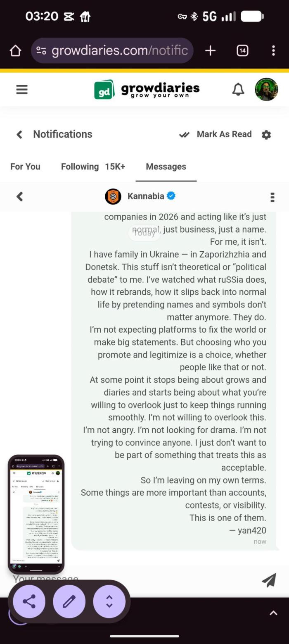Go back from the Kannabia conversation
This screenshot has width=289, height=644.
click(x=19, y=197)
